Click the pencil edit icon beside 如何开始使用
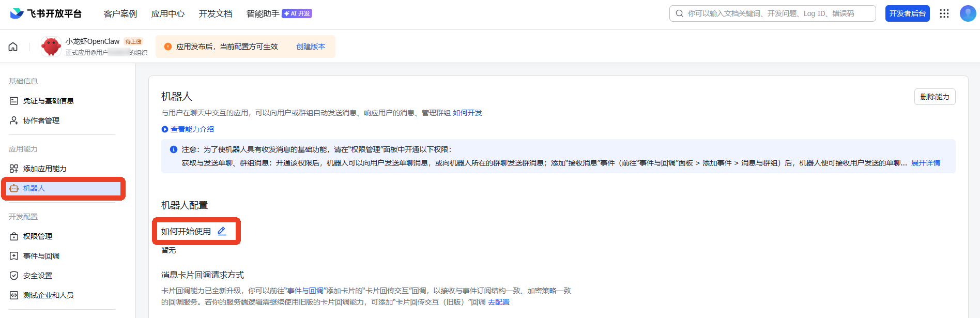Viewport: 980px width, 318px height. 222,231
